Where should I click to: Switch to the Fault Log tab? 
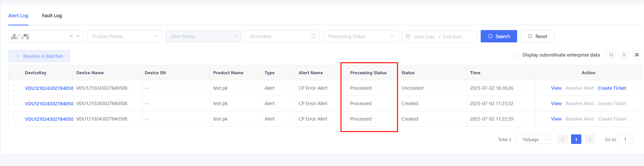pos(52,16)
